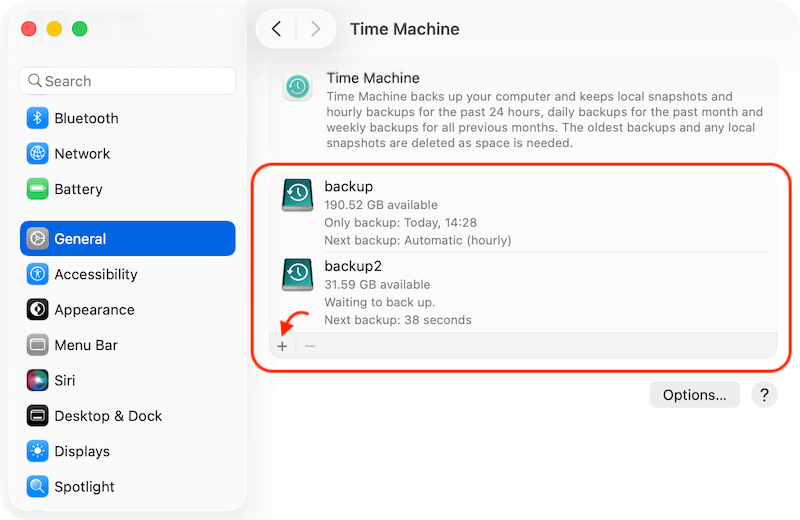Open help with the question mark button
This screenshot has width=800, height=520.
pos(764,394)
